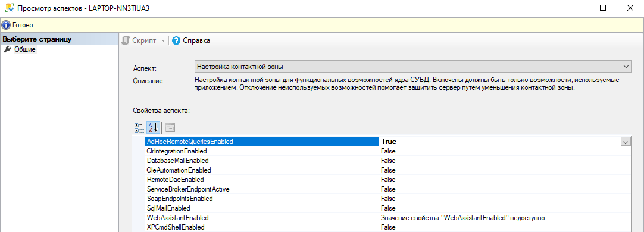Open the Property Pages icon
The height and width of the screenshot is (232, 644).
(170, 128)
